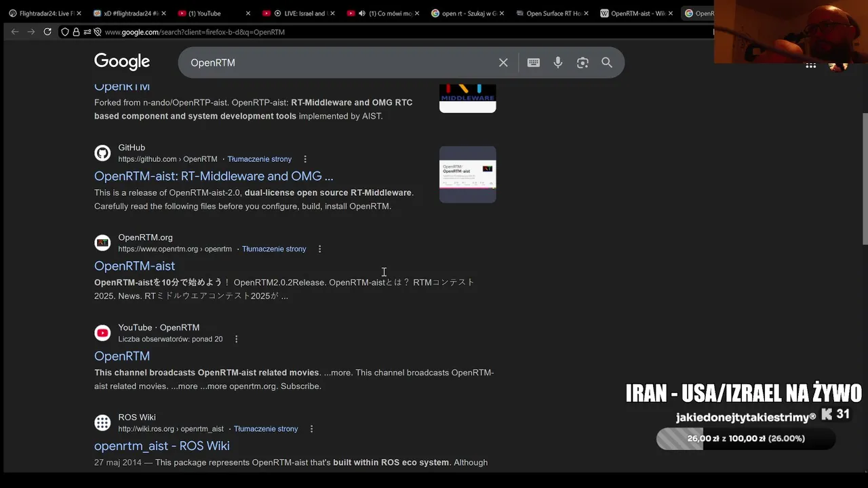Open the MIDDLEWARE thumbnail image
Screen dimensions: 868x488
468,98
